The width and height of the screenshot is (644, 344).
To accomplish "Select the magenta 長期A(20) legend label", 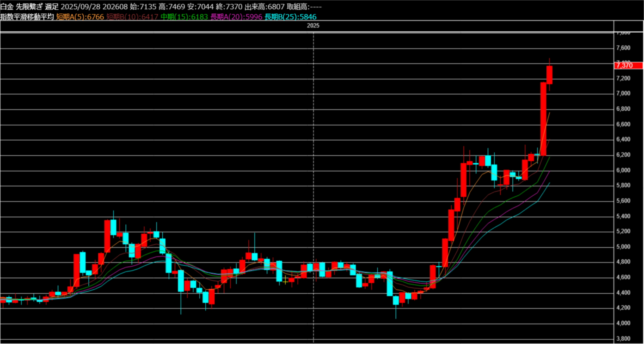I will pos(236,17).
